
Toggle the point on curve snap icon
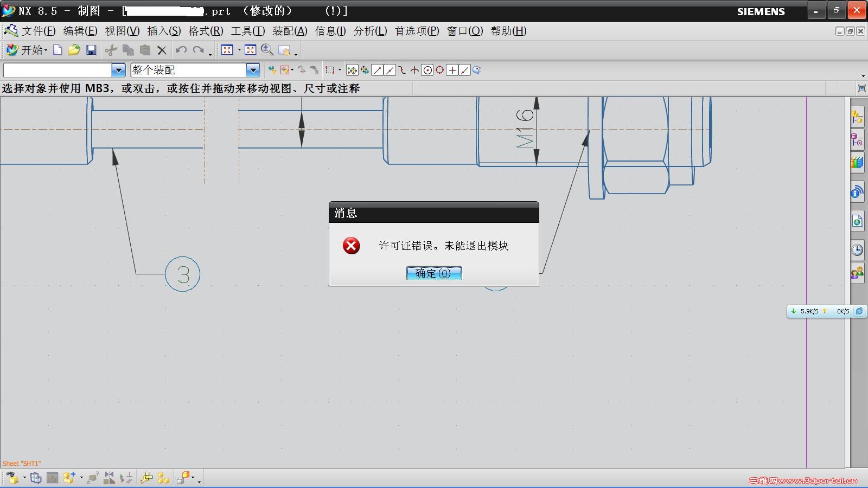tap(465, 70)
